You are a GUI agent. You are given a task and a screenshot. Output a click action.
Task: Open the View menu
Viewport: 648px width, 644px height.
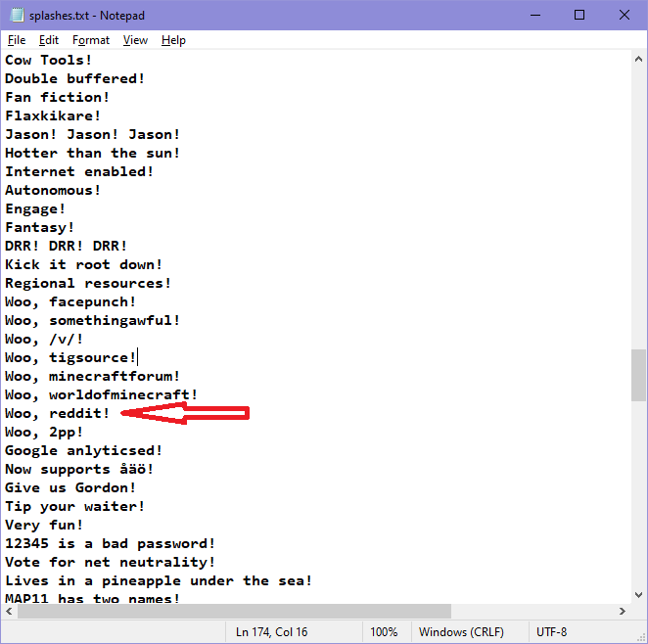(135, 40)
